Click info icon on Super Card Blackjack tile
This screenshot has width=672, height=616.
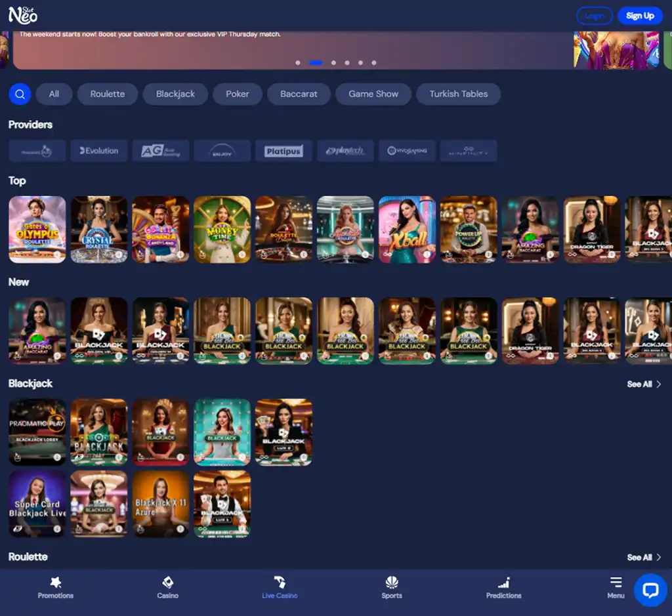57,529
